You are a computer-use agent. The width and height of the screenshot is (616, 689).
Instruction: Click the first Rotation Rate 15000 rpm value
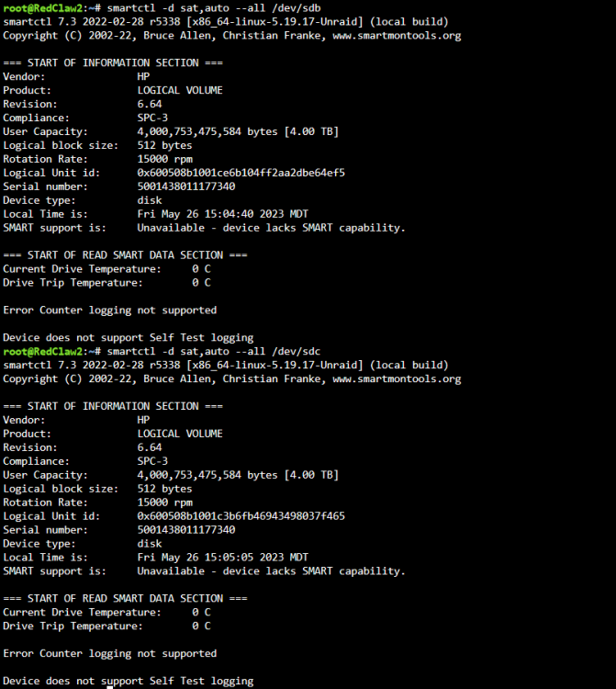(164, 159)
